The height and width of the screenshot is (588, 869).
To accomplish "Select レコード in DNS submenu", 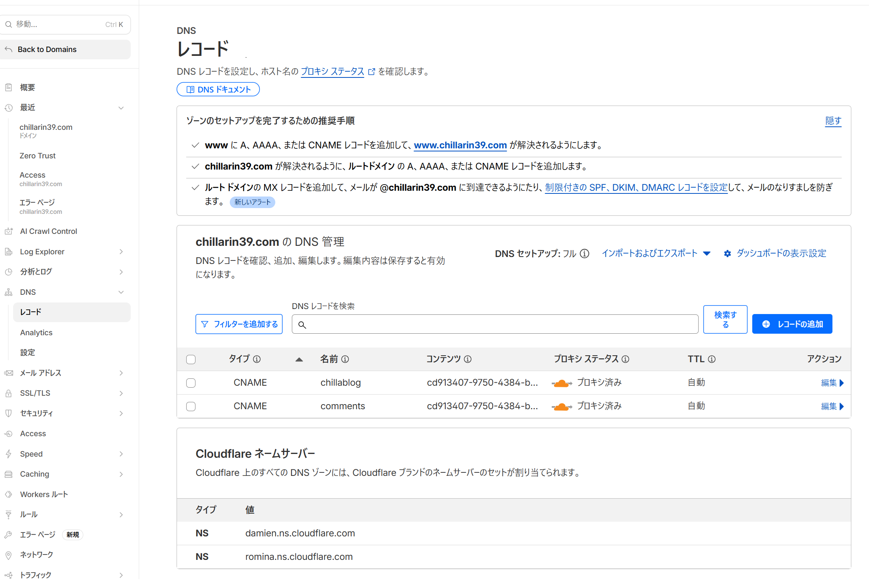I will (x=72, y=312).
